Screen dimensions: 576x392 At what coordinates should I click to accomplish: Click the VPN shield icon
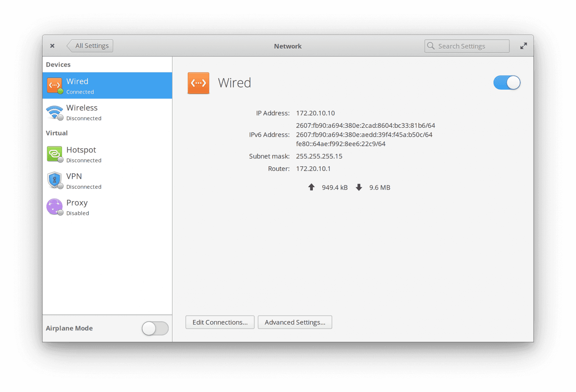pos(54,180)
